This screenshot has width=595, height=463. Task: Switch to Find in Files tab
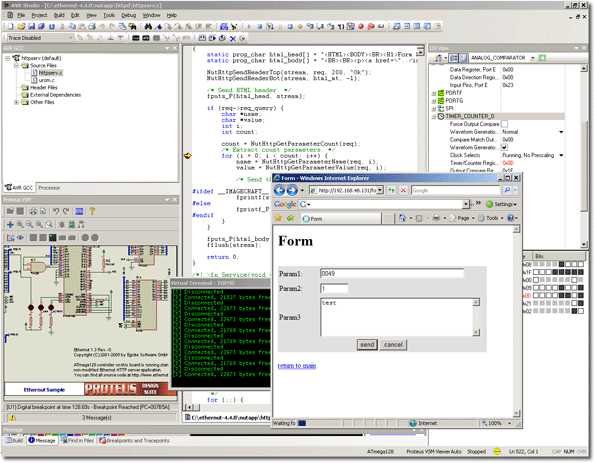click(77, 441)
